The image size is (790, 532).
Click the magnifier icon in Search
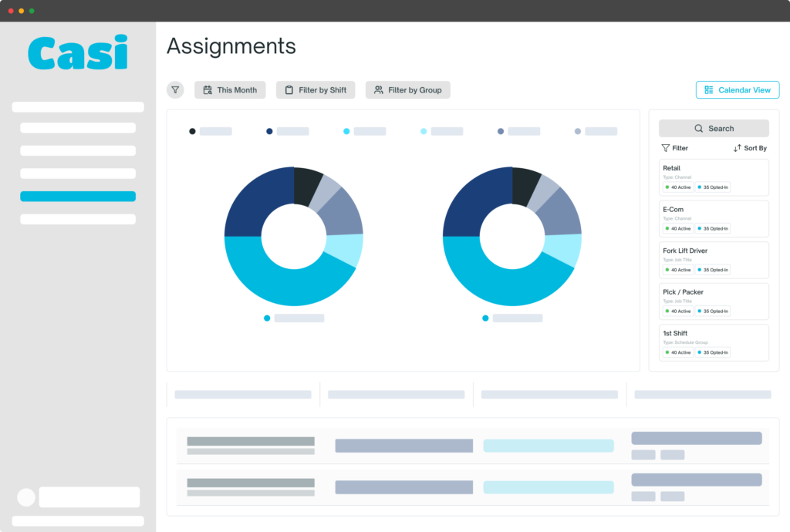point(699,129)
